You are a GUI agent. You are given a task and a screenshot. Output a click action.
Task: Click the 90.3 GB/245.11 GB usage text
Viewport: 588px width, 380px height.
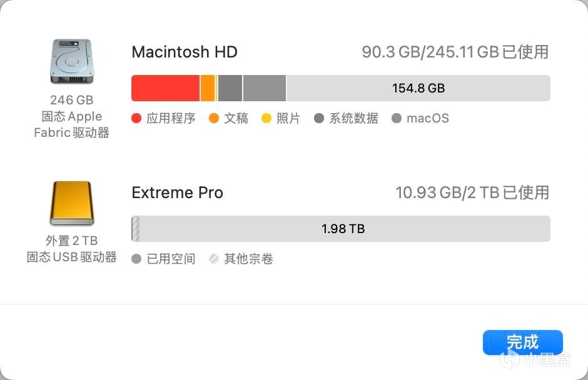pos(455,52)
